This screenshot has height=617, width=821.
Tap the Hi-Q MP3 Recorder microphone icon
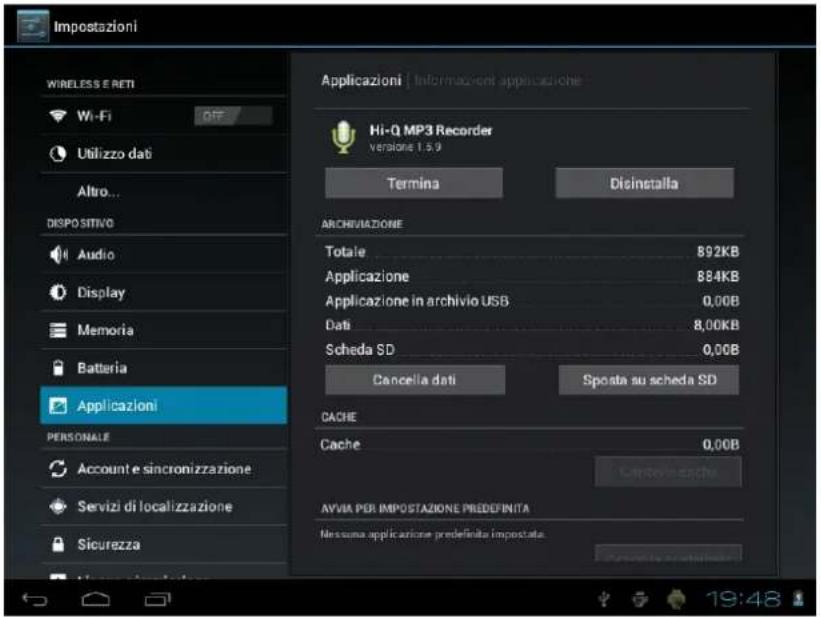tap(343, 137)
